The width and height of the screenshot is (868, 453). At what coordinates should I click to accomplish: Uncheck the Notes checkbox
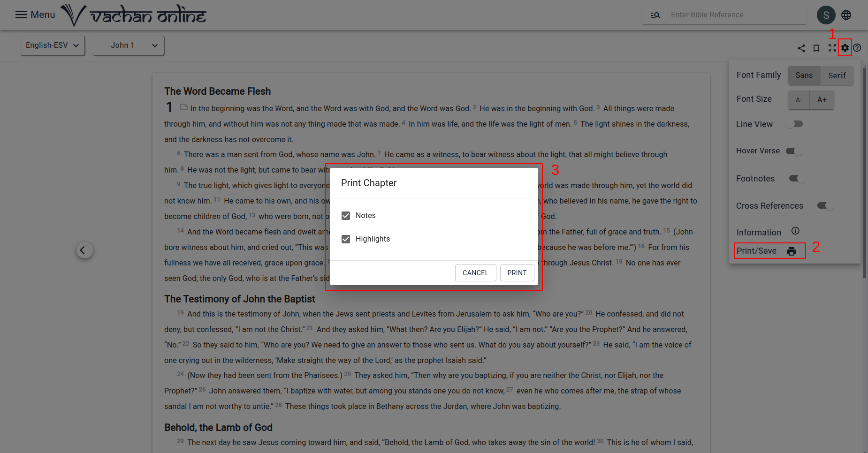[346, 216]
